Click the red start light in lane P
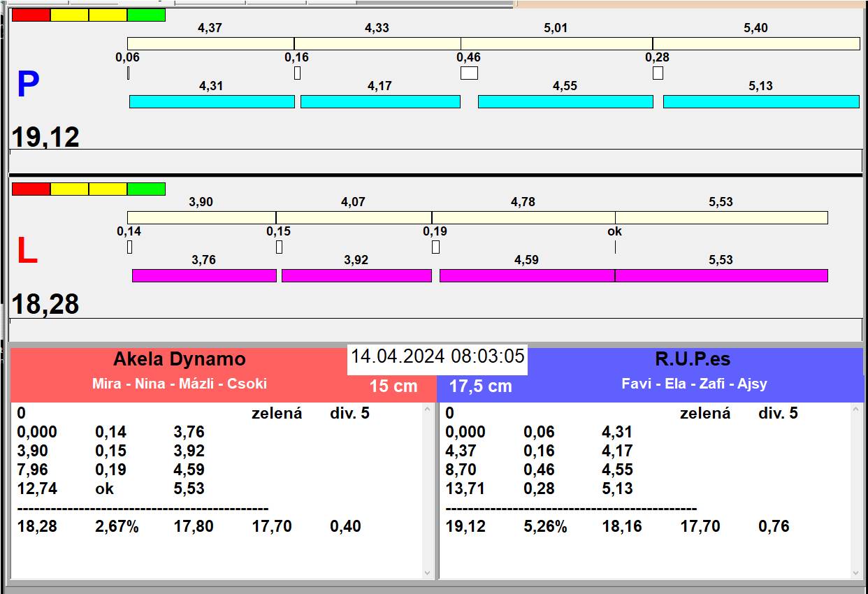This screenshot has height=594, width=868. tap(31, 15)
